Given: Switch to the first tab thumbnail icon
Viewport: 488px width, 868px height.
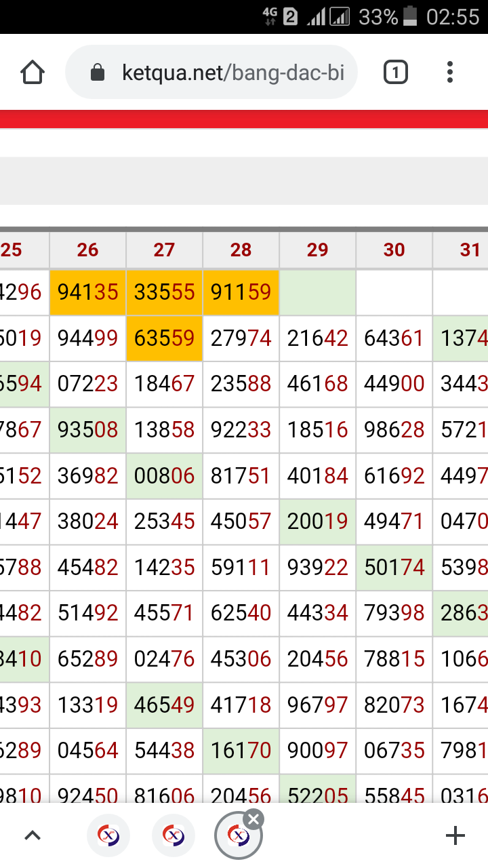Looking at the screenshot, I should tap(108, 836).
